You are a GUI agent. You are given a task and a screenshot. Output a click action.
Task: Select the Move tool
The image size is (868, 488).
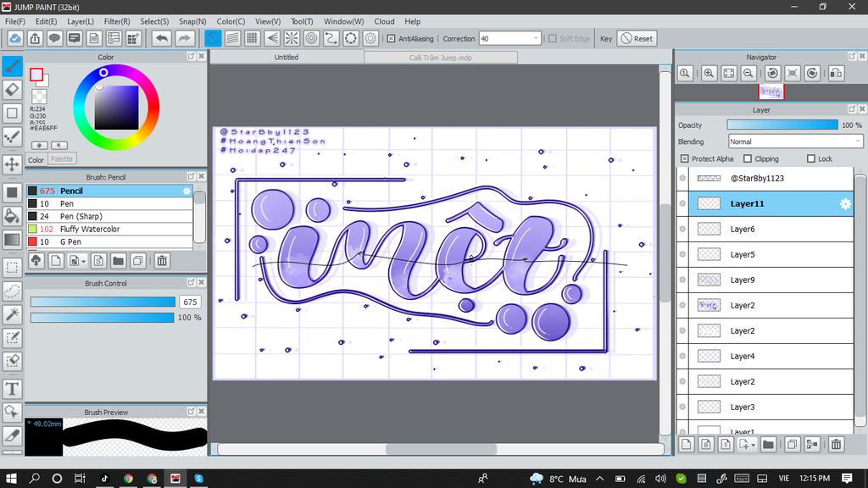point(12,164)
